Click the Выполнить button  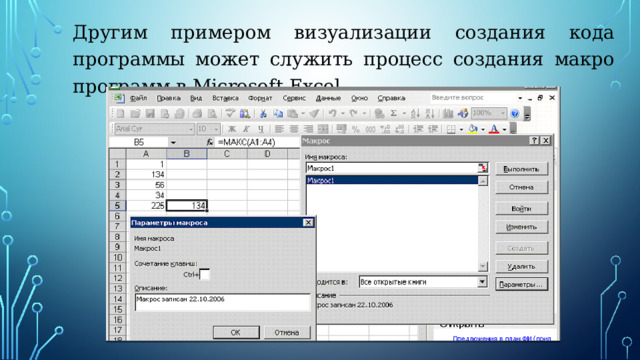[521, 169]
